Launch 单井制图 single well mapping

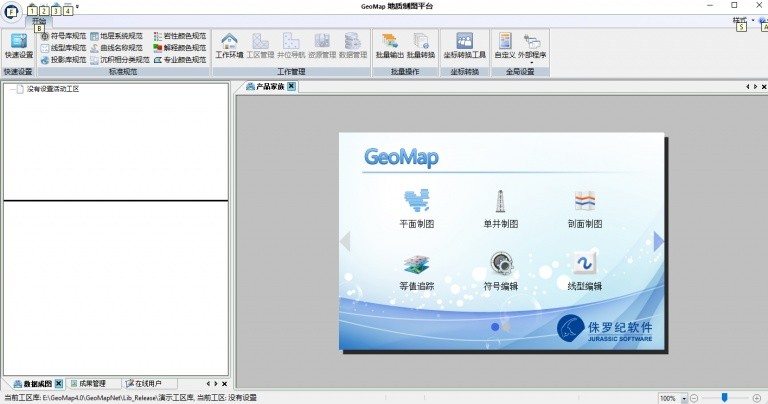501,208
